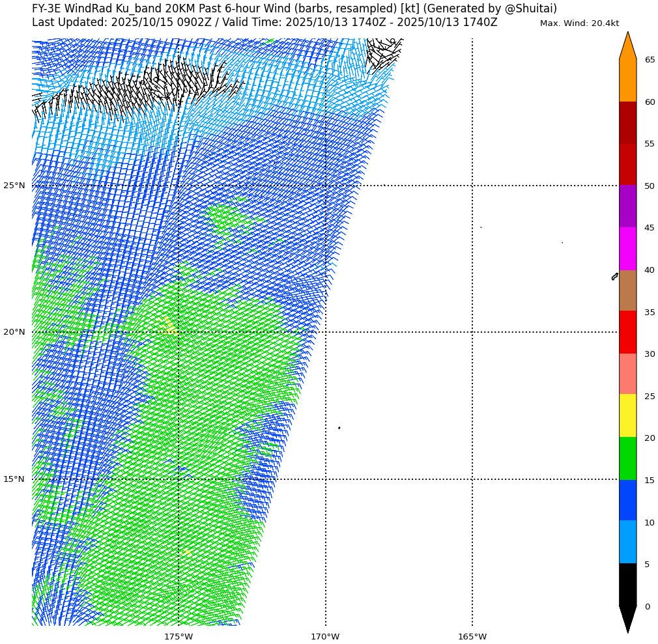Click the yellow 20-25 kt colorbar segment
This screenshot has width=658, height=644.
[627, 415]
